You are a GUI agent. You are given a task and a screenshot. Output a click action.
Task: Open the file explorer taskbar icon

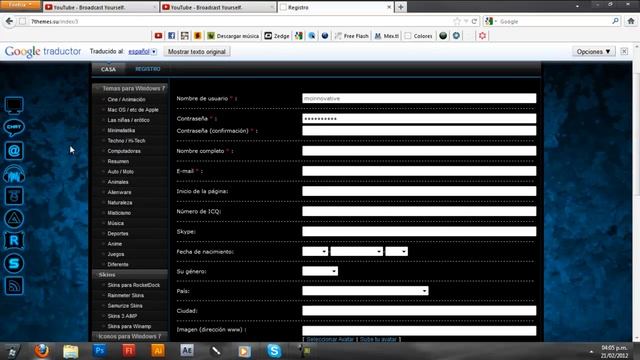71,351
